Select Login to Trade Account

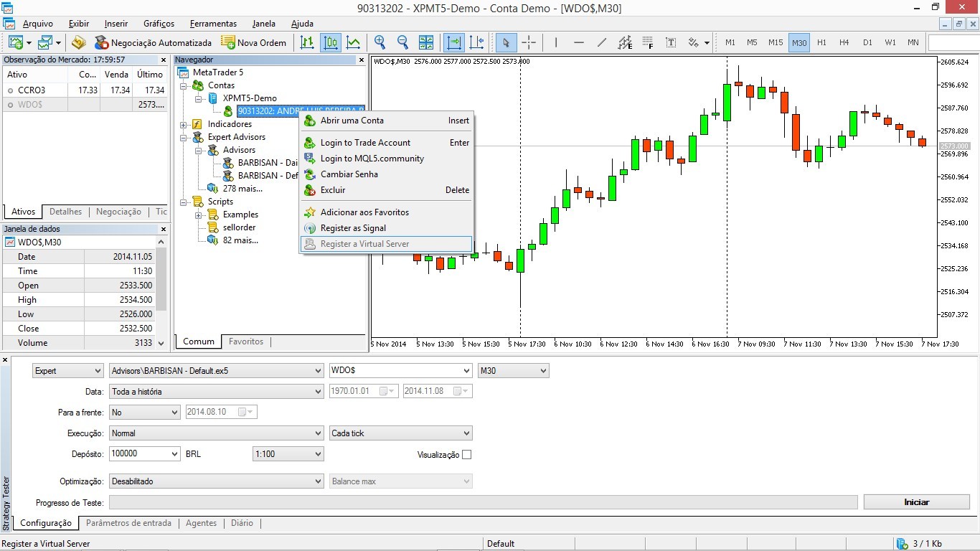(387, 143)
